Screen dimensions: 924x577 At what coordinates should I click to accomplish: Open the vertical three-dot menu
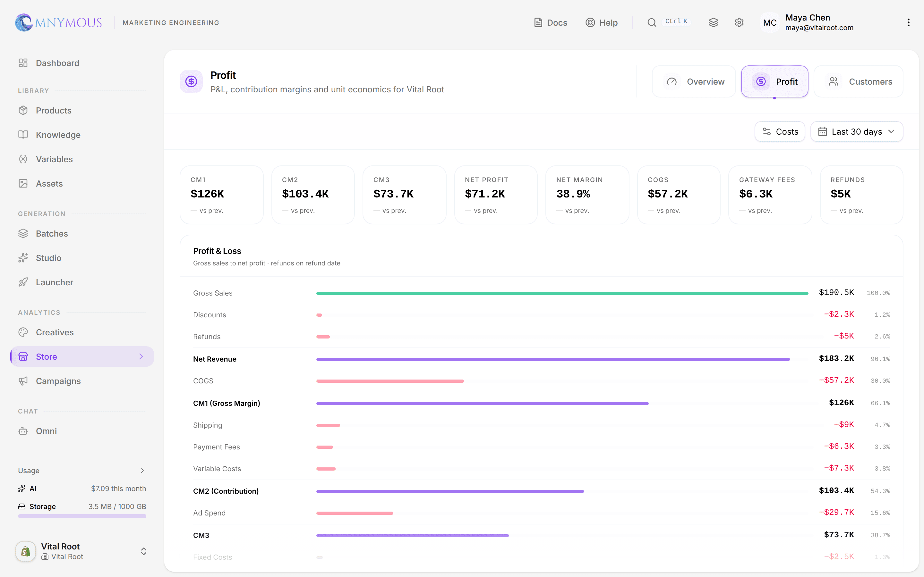point(908,22)
